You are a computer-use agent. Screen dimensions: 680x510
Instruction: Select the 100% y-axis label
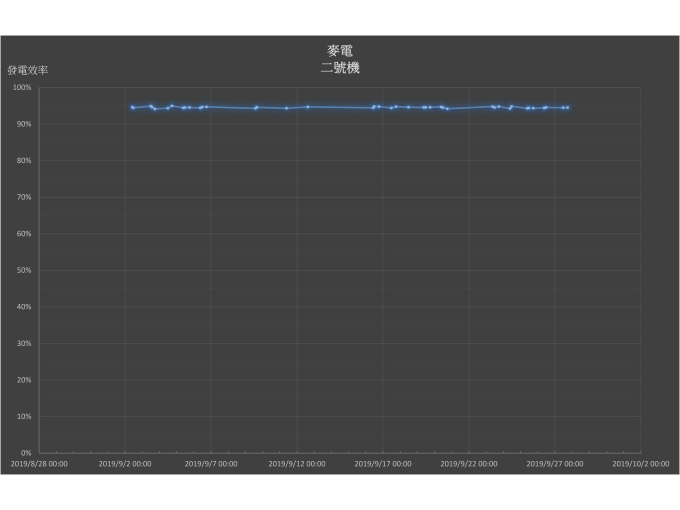pos(23,88)
